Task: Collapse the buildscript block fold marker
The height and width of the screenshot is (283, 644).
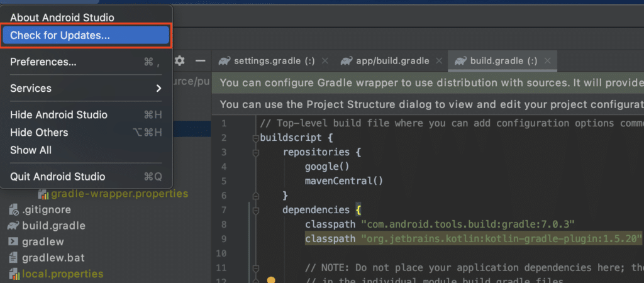Action: tap(255, 138)
